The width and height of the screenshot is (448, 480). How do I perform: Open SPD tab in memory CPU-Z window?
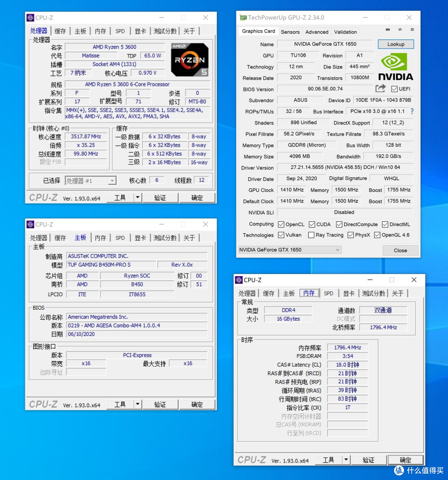coord(329,293)
